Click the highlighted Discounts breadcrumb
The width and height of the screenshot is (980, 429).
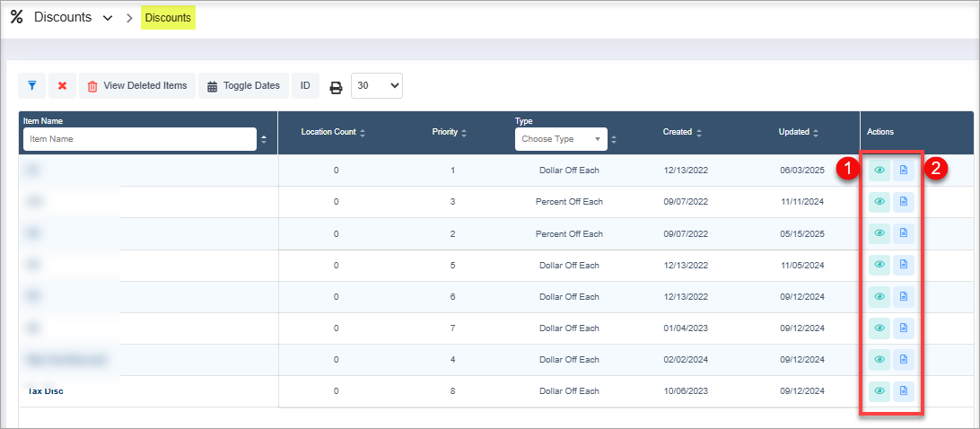(x=168, y=18)
